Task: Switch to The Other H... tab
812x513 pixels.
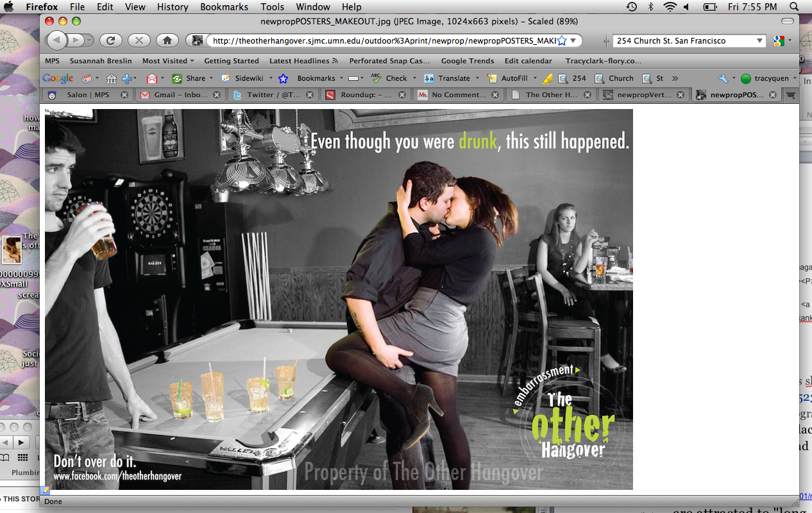Action: tap(551, 95)
